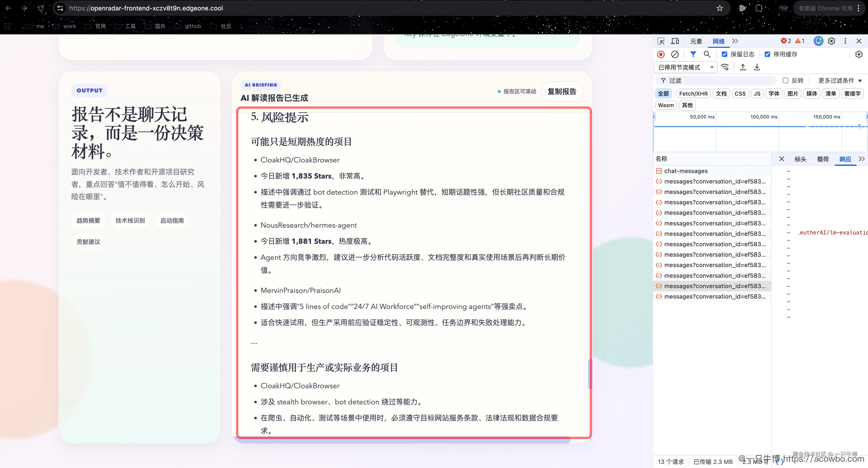Close the request details pane
Screen dimensions: 868x468
[782, 159]
